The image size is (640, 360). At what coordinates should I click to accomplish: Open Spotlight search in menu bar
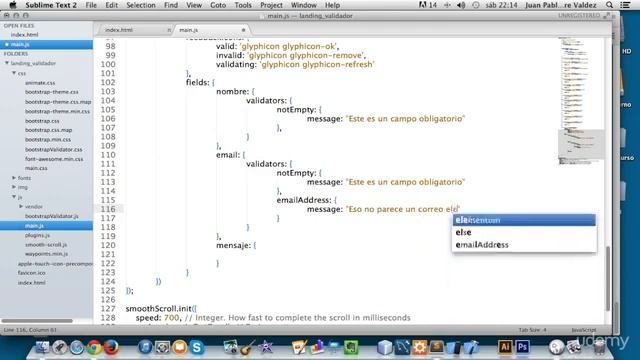pyautogui.click(x=609, y=5)
